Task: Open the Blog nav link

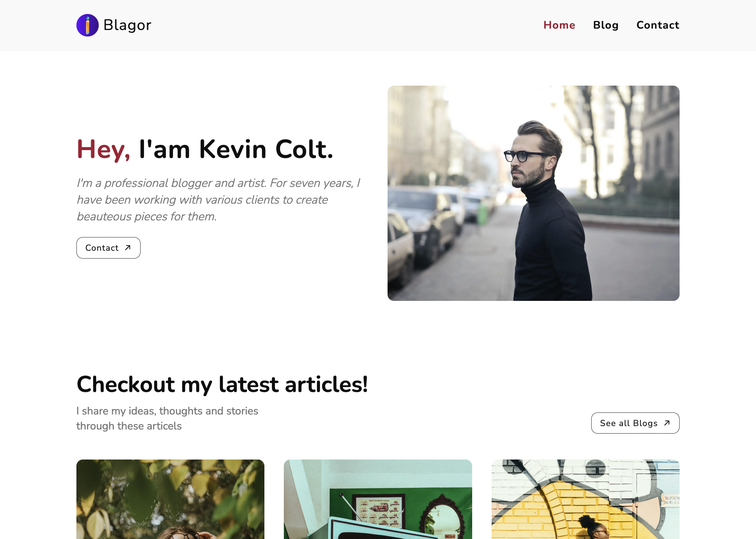Action: 606,25
